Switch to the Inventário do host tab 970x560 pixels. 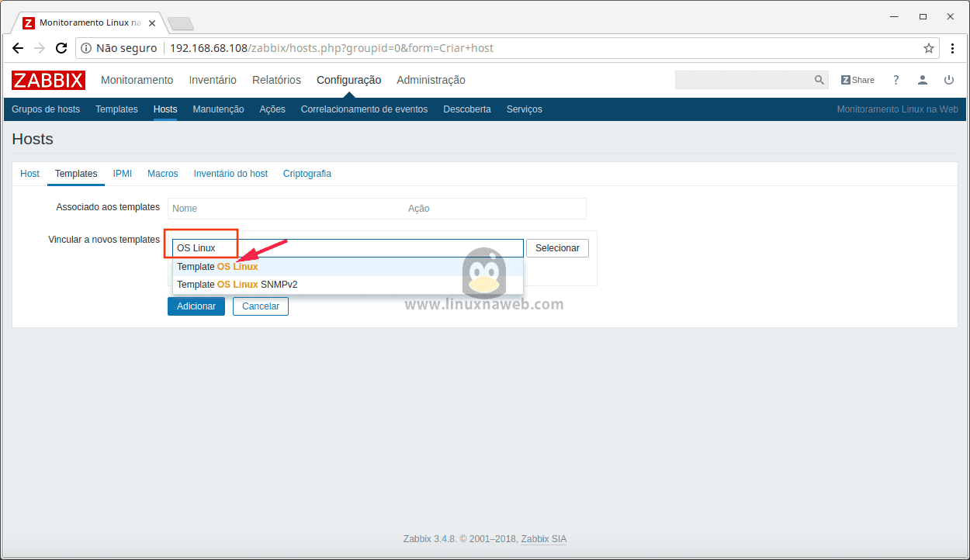[x=230, y=174]
